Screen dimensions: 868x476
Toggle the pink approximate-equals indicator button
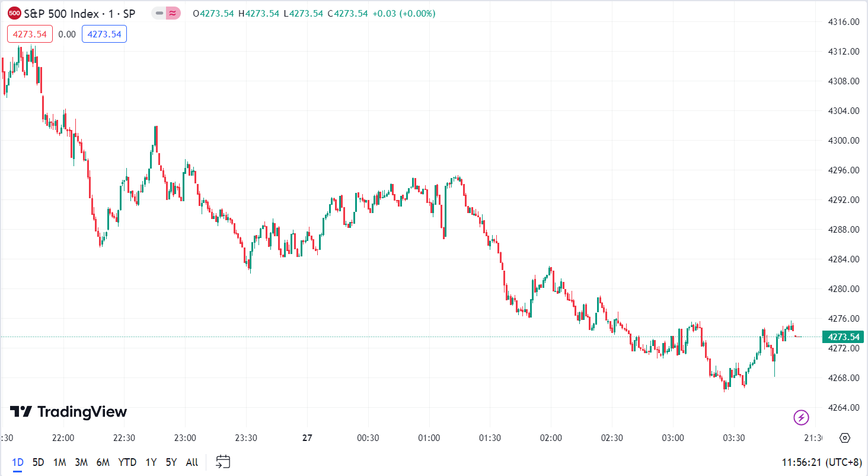point(173,13)
